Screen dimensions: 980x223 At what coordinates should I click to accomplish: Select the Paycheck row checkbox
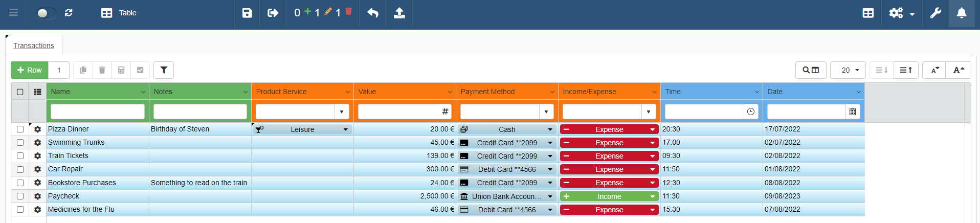point(20,196)
